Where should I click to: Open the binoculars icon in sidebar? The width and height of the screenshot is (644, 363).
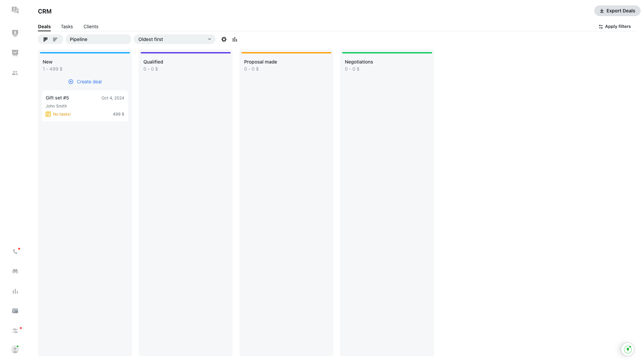15,271
